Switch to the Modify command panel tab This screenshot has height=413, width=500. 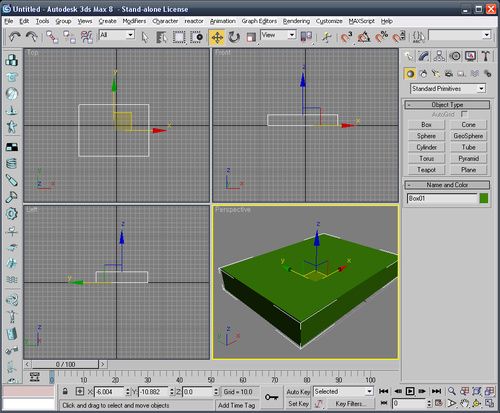424,56
